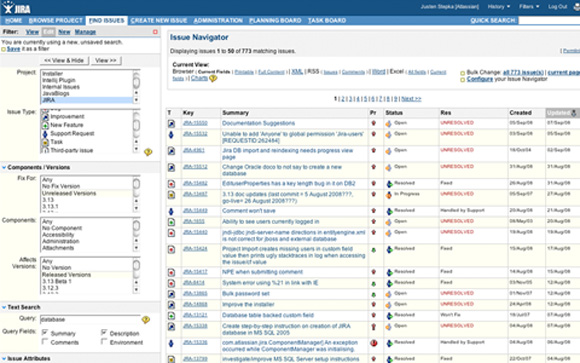Open the 'Bulk password set' issue link

point(246,293)
